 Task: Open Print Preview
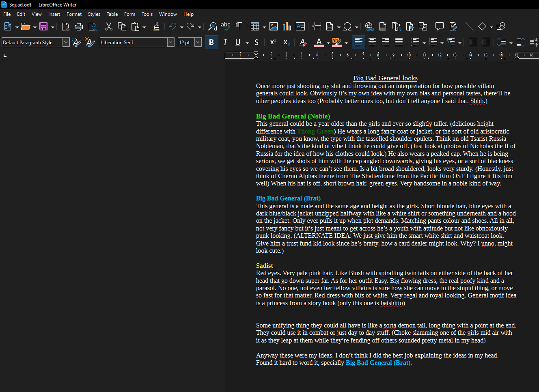pyautogui.click(x=93, y=27)
